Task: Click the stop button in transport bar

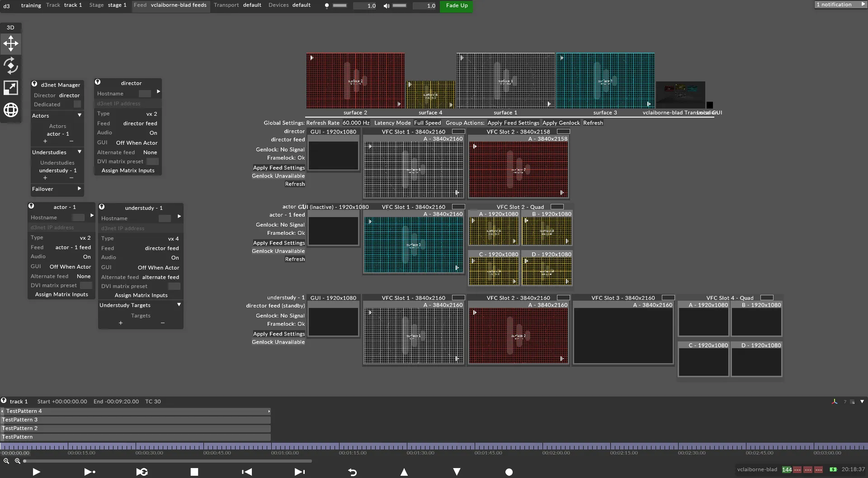Action: click(x=194, y=472)
